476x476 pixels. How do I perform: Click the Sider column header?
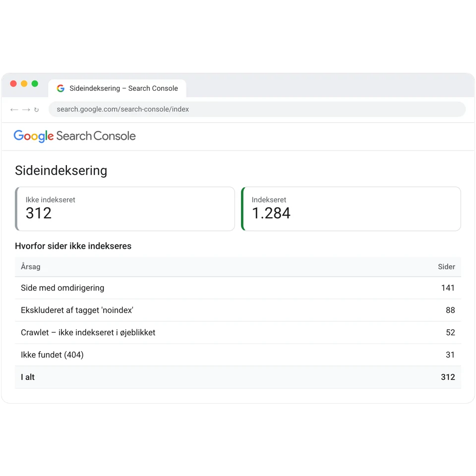click(446, 267)
